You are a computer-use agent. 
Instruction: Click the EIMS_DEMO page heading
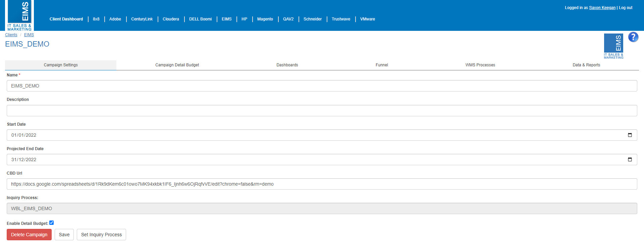pyautogui.click(x=27, y=44)
